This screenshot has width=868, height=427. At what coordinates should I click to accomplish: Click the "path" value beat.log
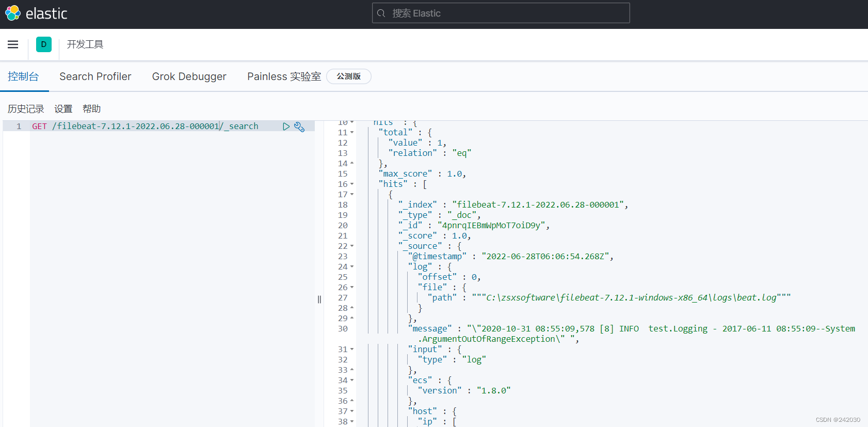[631, 298]
